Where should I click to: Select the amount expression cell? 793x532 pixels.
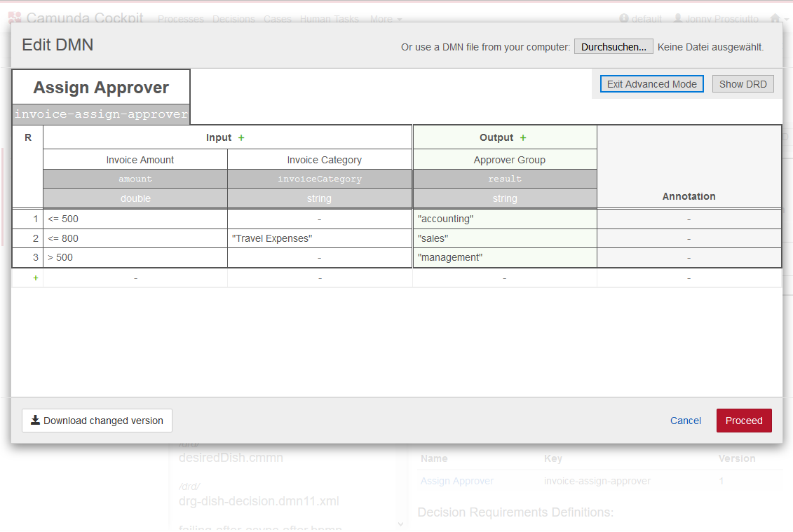135,179
